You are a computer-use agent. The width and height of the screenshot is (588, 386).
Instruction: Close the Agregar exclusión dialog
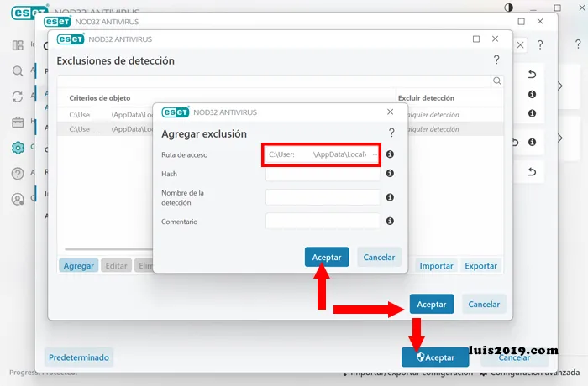pos(390,112)
